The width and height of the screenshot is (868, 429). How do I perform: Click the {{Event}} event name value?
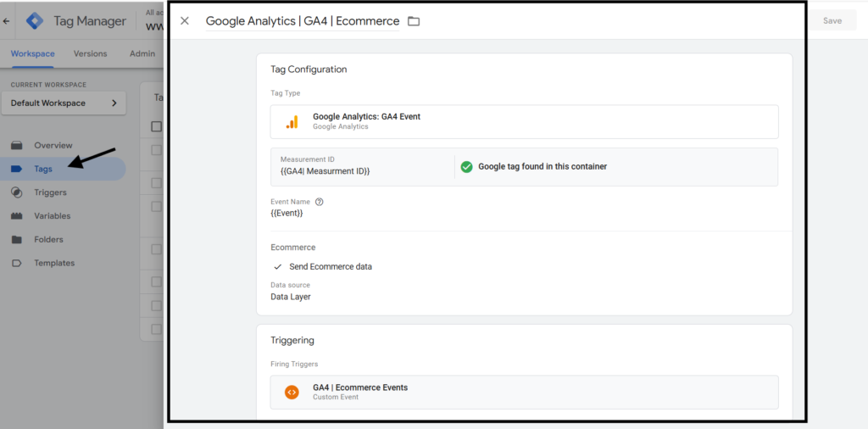point(287,213)
